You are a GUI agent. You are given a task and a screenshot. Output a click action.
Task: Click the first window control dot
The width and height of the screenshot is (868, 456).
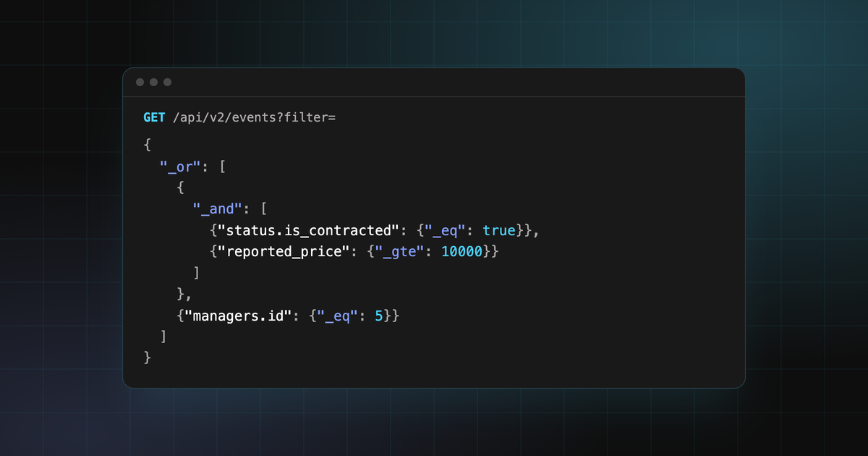pos(140,82)
